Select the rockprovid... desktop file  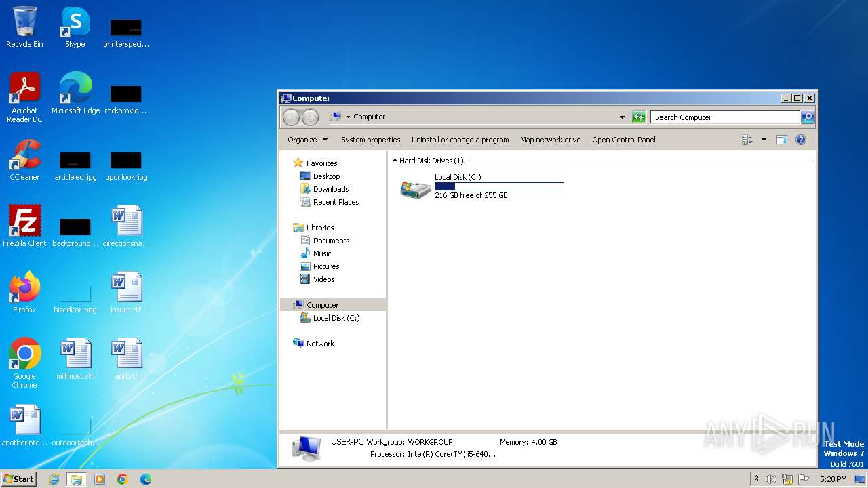(x=126, y=100)
